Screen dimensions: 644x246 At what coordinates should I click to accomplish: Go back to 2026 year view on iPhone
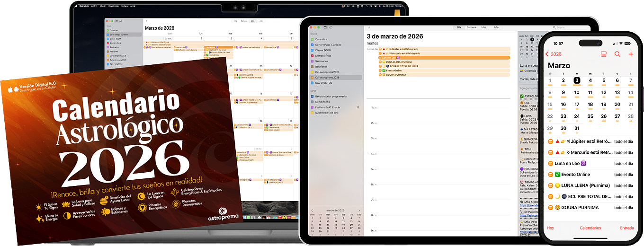tap(553, 54)
